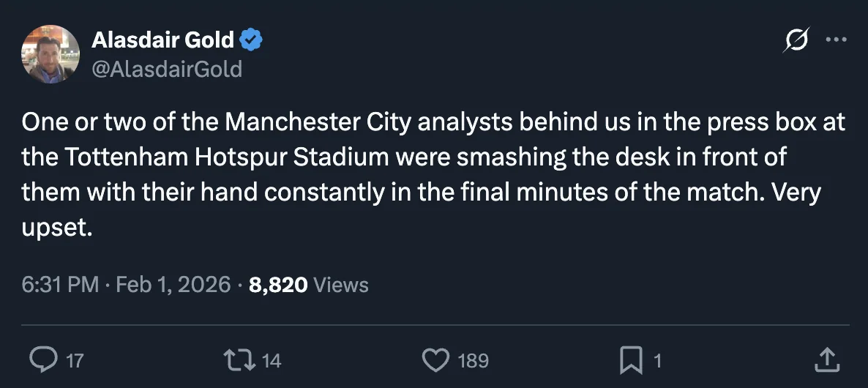
Task: Click the tweet body text
Action: (x=432, y=176)
